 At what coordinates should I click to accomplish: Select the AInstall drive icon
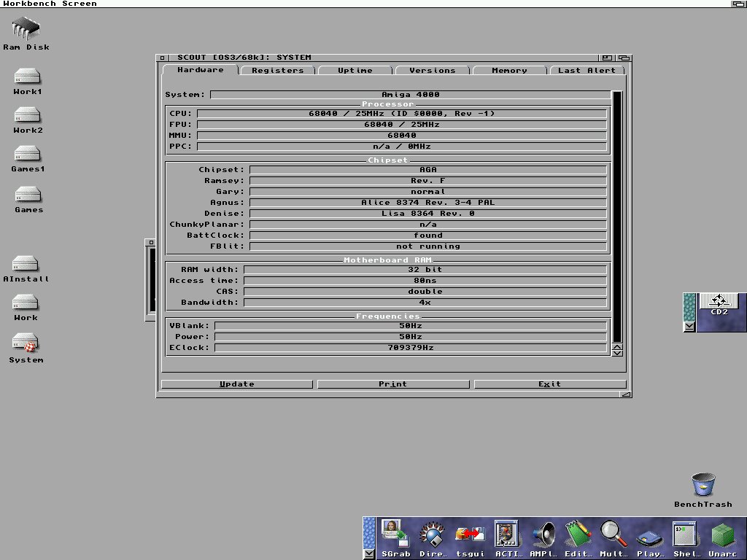coord(26,269)
